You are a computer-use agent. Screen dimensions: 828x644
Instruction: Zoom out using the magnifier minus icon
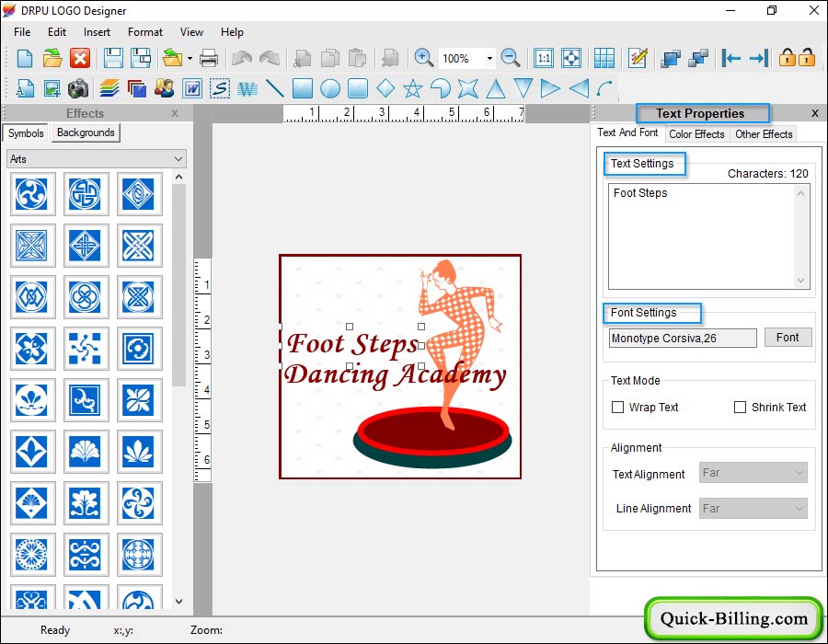510,58
